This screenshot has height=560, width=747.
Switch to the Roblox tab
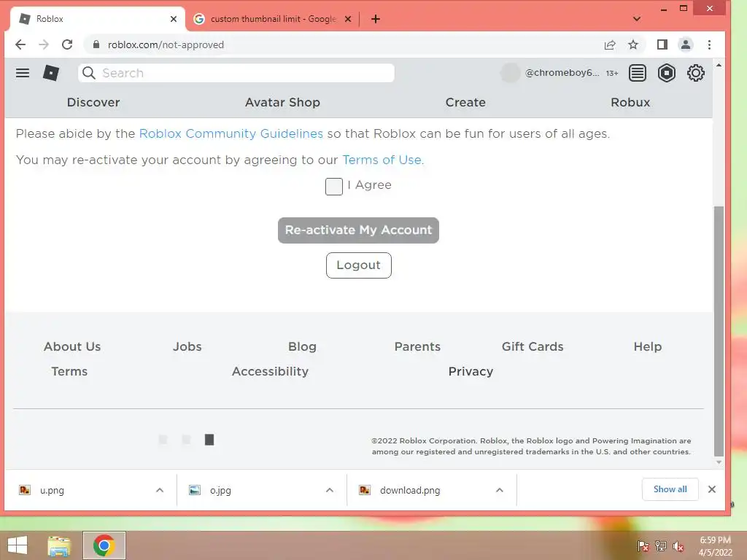pyautogui.click(x=97, y=19)
